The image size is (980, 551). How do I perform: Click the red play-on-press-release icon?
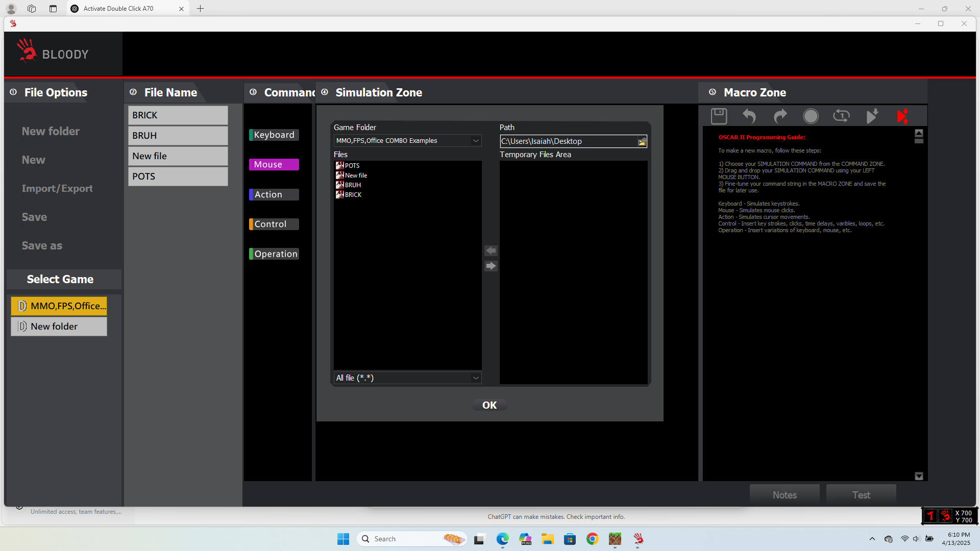[x=902, y=116]
